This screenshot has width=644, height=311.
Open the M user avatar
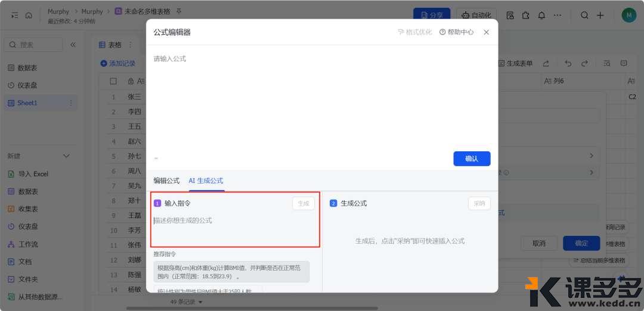(x=629, y=15)
